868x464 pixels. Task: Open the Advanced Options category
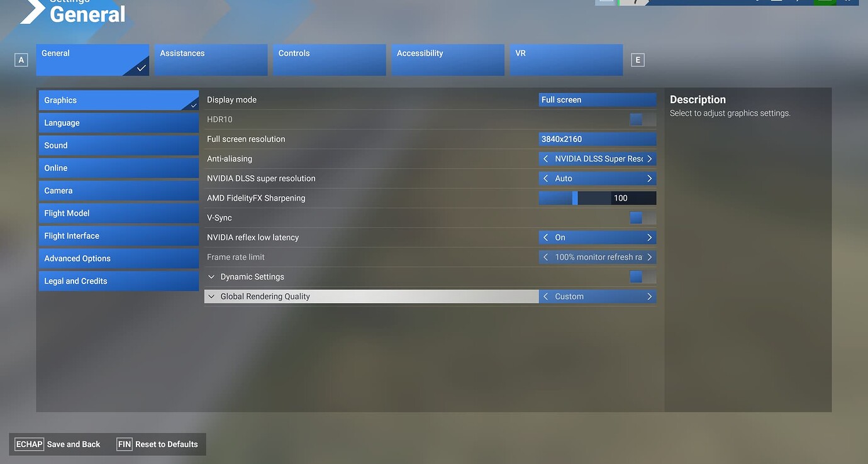pyautogui.click(x=118, y=258)
